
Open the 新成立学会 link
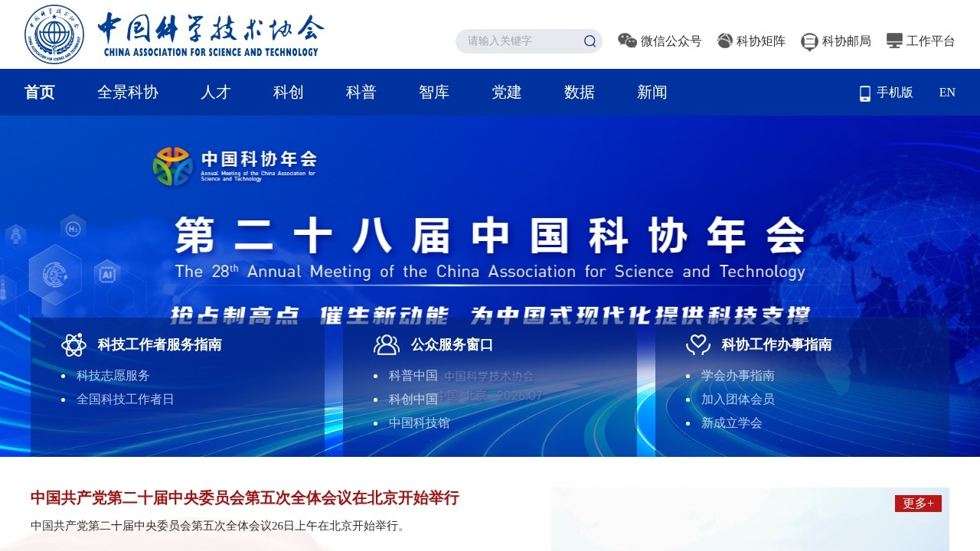click(x=732, y=423)
